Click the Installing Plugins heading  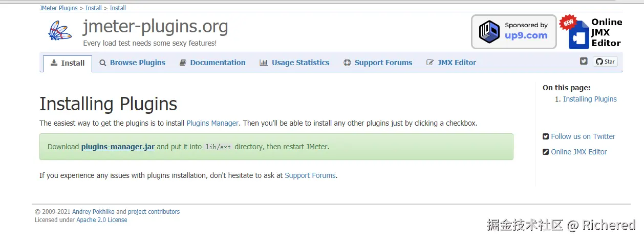(109, 104)
